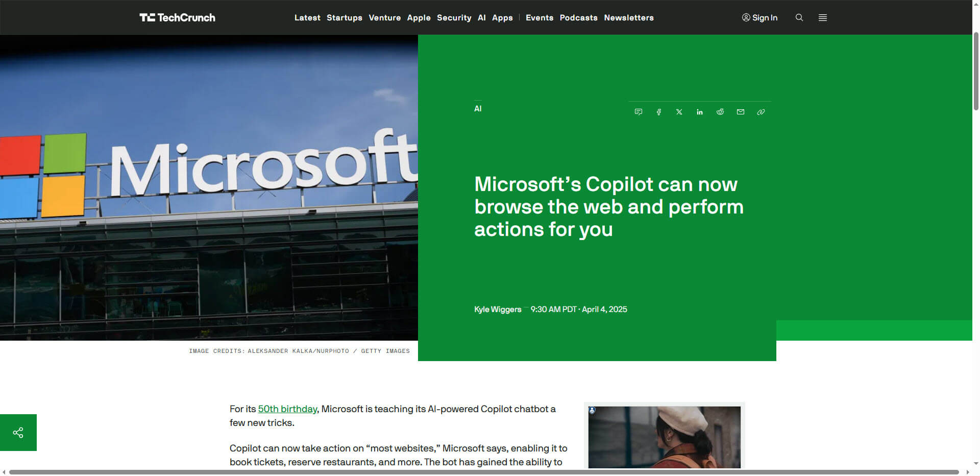Click the vertical scrollbar thumb
Screen dimensions: 980x476
point(976,72)
